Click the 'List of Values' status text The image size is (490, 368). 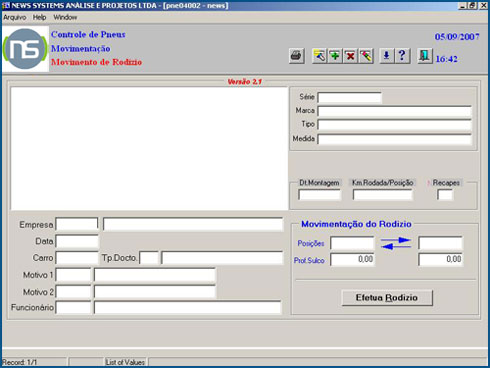click(x=125, y=362)
